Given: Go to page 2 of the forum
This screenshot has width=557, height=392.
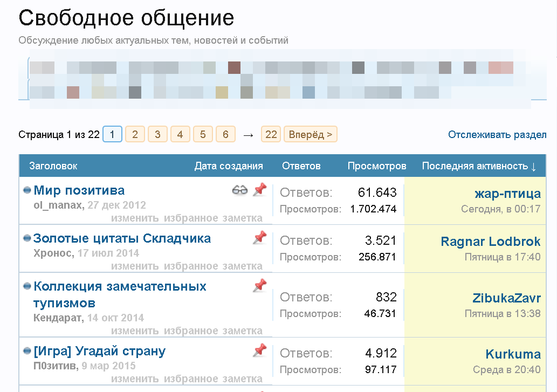Looking at the screenshot, I should [135, 134].
